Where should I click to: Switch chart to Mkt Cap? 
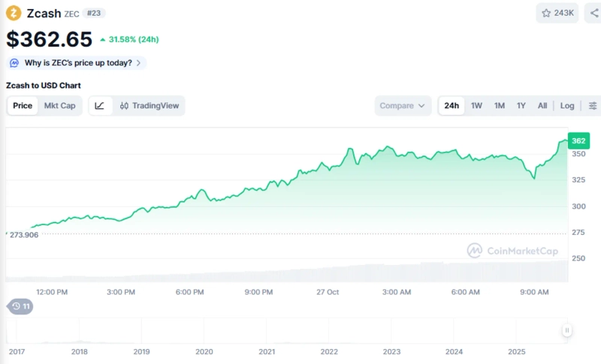[x=59, y=106]
